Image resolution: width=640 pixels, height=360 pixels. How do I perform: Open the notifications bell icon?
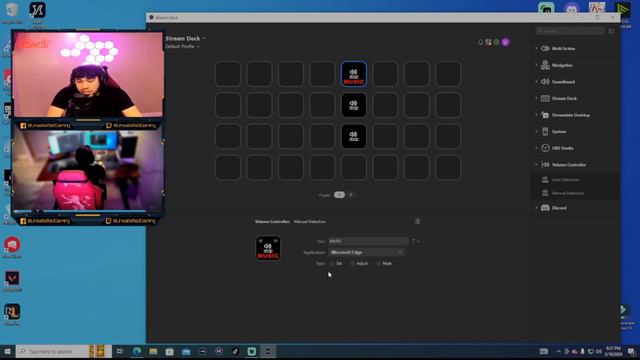[480, 42]
